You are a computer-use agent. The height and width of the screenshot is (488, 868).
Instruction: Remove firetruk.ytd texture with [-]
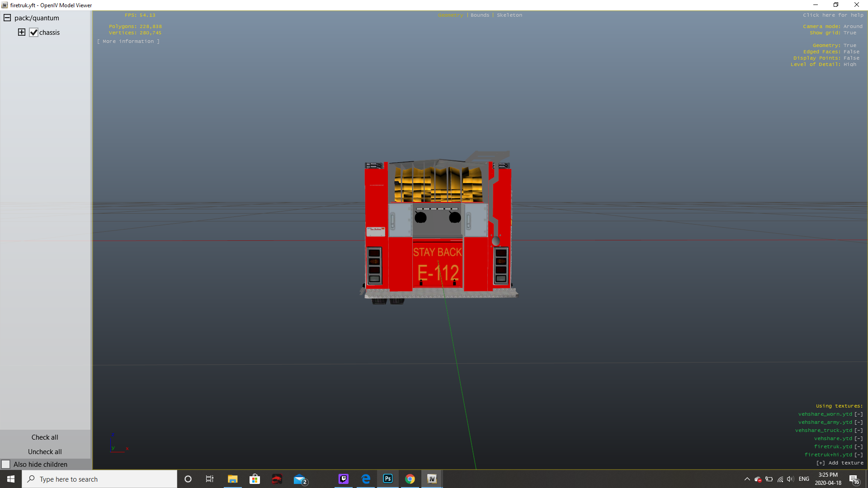859,446
